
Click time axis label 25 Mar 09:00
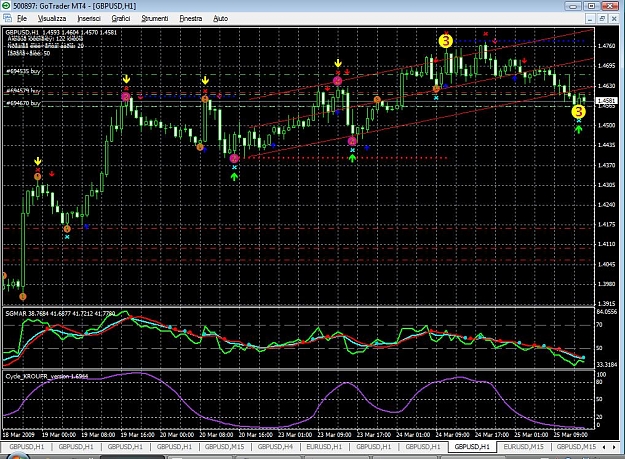tap(571, 435)
